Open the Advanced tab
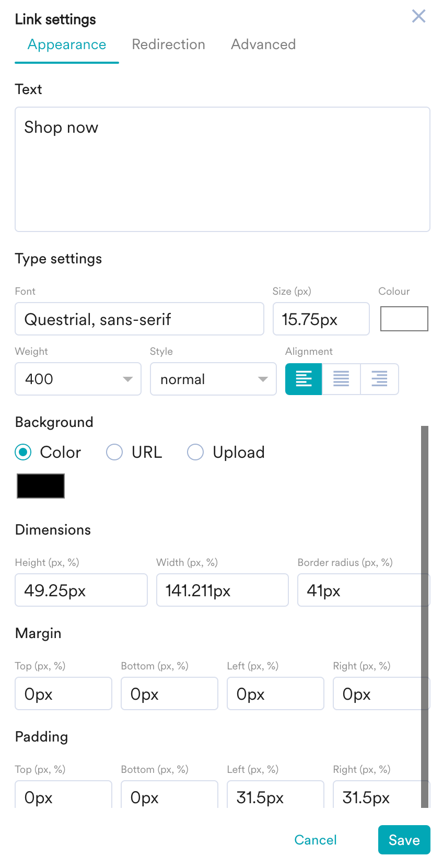This screenshot has width=443, height=868. [263, 44]
